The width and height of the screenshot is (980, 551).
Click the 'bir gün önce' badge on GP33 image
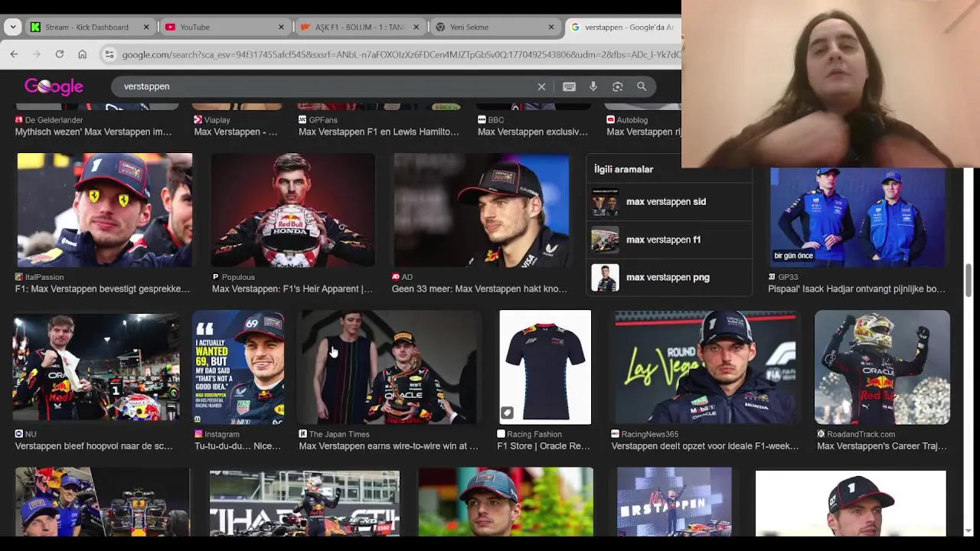[793, 256]
